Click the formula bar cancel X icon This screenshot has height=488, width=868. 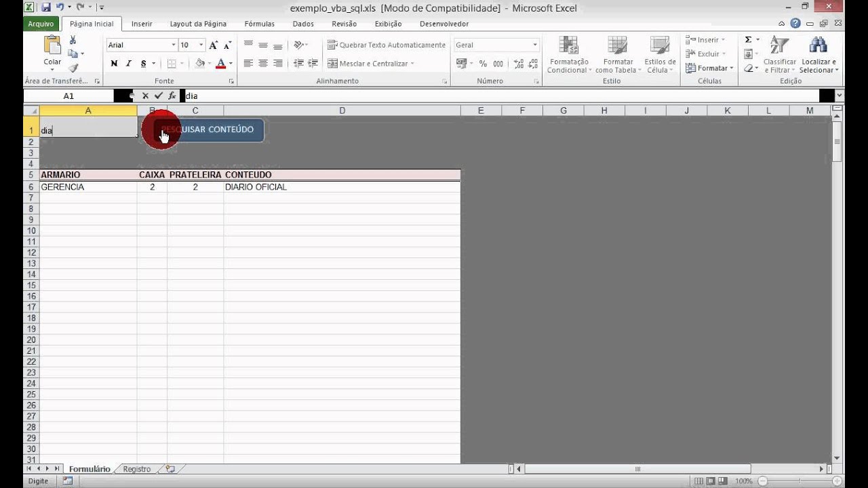coord(145,96)
